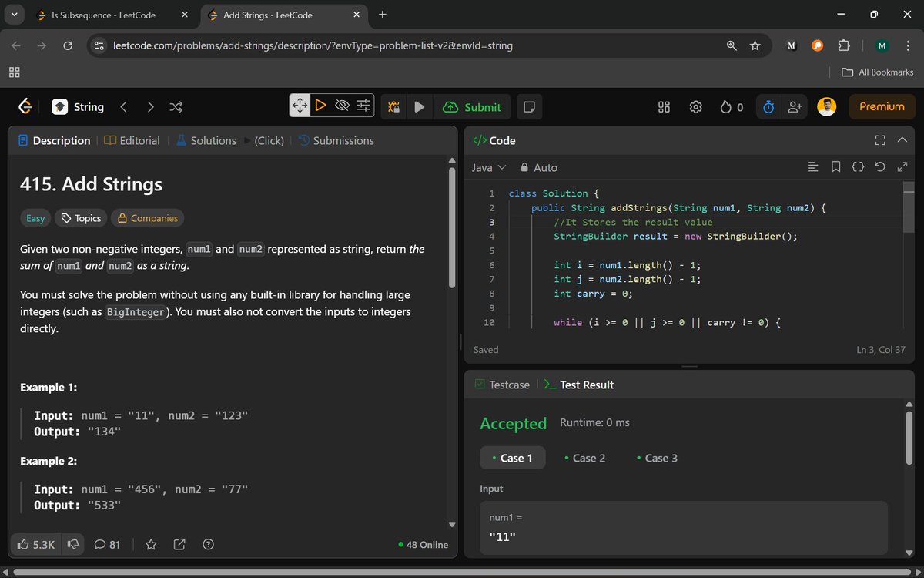Switch to the Submissions tab

pos(336,140)
